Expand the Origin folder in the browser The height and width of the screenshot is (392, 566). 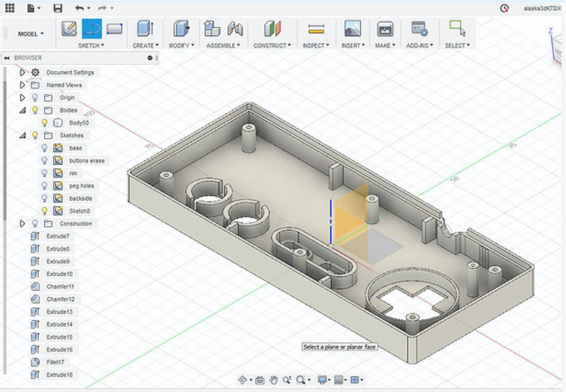tap(23, 97)
